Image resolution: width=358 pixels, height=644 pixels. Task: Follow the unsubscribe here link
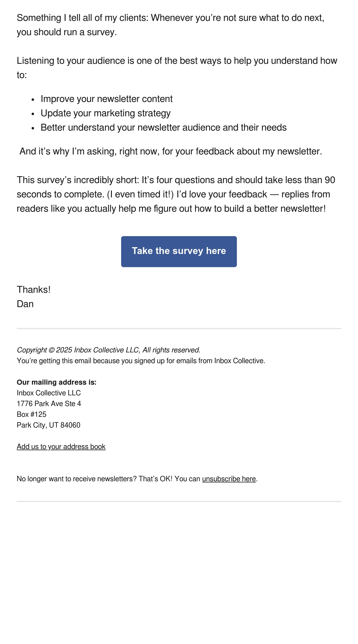[x=229, y=479]
